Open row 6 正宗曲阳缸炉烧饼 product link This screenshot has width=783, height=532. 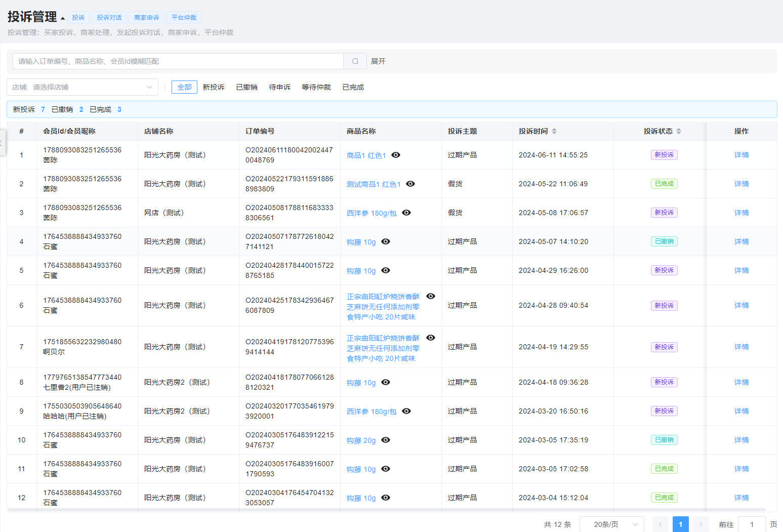coord(383,307)
